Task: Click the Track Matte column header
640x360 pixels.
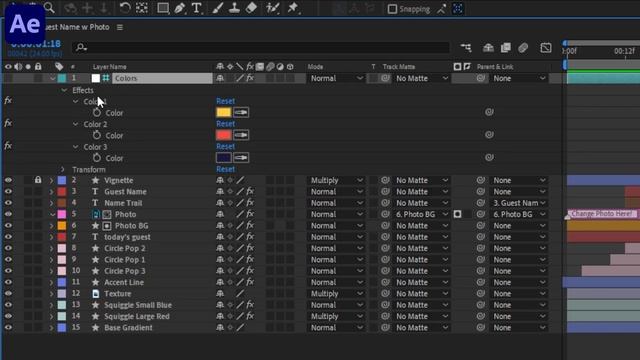Action: point(399,67)
